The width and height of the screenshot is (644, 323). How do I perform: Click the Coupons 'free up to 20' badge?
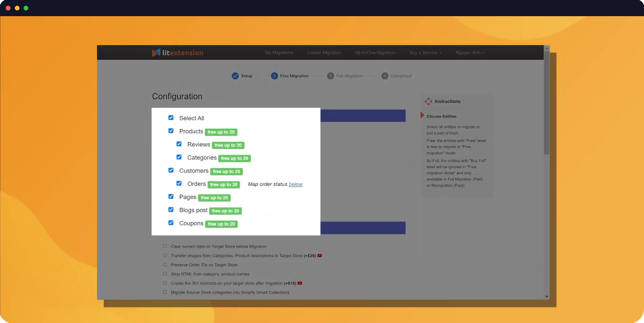[x=221, y=224]
